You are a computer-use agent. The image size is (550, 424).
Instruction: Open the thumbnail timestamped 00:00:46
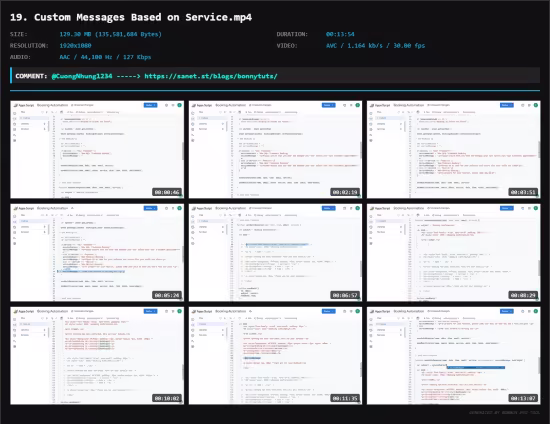[x=97, y=149]
